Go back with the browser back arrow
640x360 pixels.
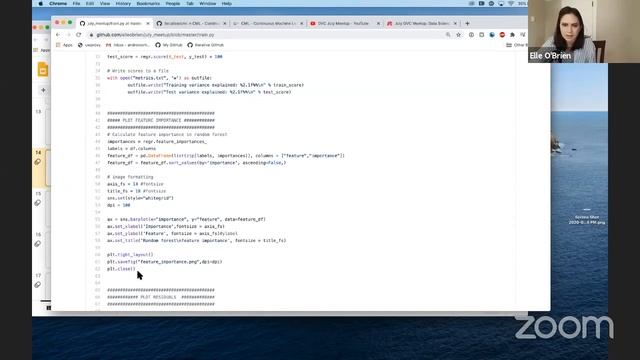[58, 35]
